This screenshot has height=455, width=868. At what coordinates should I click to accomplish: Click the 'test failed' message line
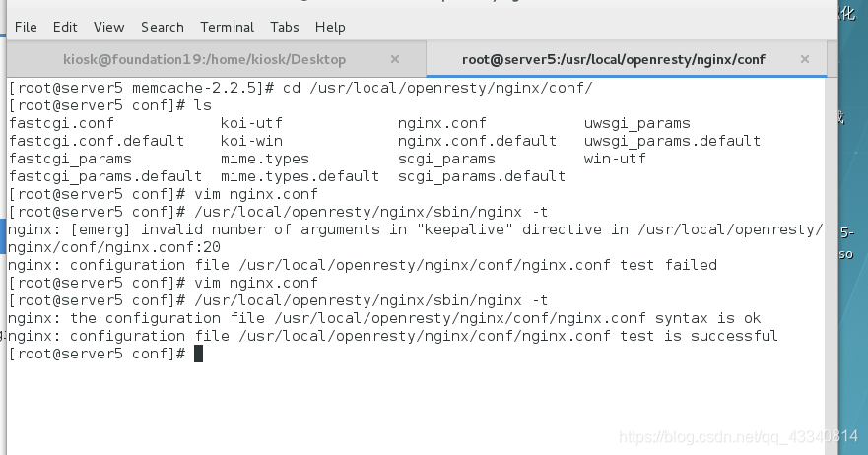tap(362, 265)
